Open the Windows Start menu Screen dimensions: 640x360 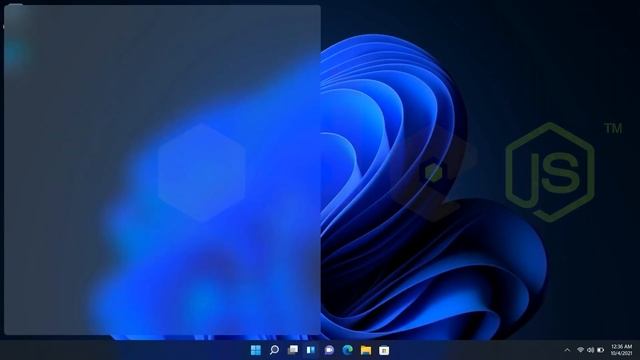click(x=256, y=350)
